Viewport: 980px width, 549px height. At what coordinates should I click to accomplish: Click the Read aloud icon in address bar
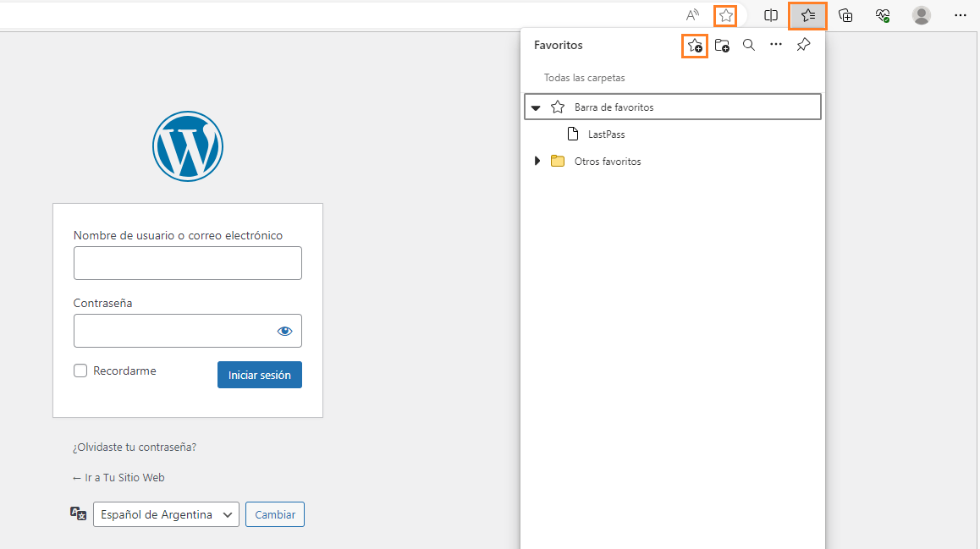[692, 15]
